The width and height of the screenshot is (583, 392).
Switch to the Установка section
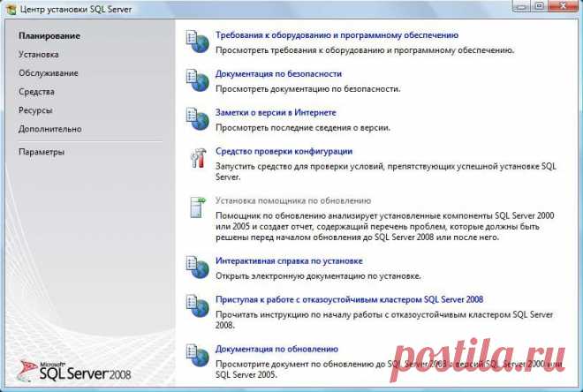(x=38, y=55)
